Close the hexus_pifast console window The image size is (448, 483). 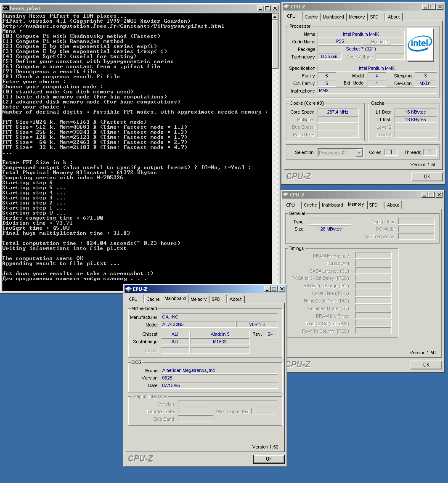point(275,8)
